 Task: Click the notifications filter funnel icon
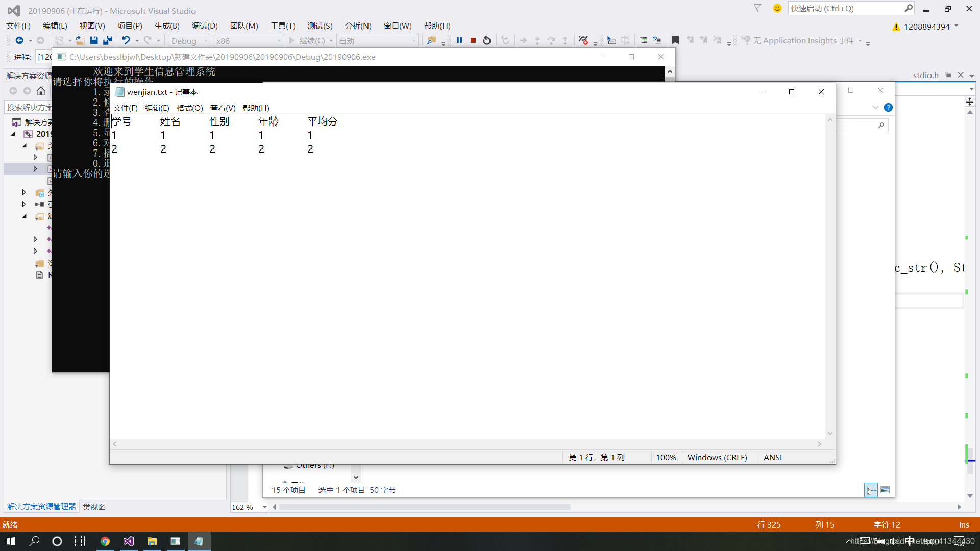757,8
